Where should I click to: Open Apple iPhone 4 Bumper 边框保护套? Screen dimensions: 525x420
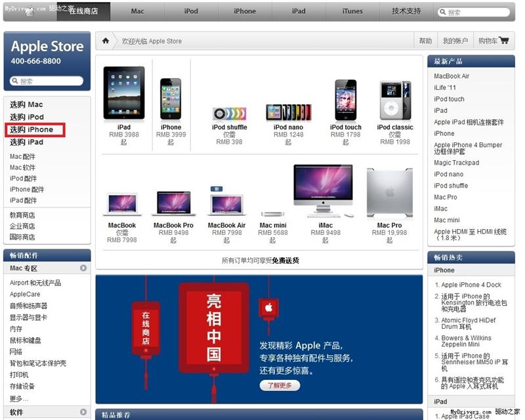pyautogui.click(x=468, y=148)
